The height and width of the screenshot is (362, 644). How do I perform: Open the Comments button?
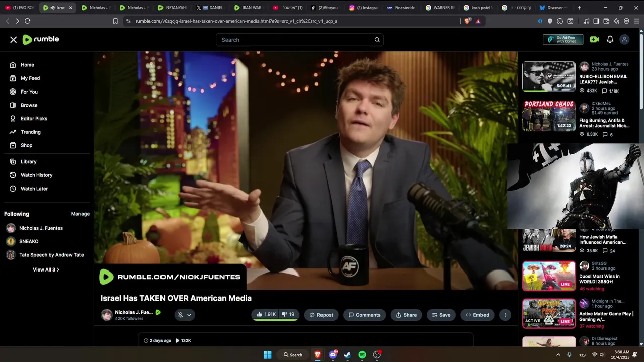(364, 315)
